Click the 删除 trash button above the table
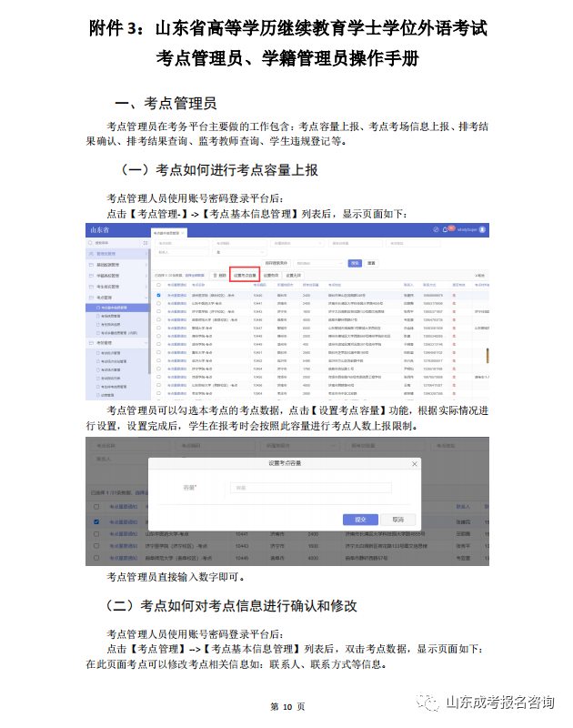The width and height of the screenshot is (573, 728). click(x=219, y=276)
